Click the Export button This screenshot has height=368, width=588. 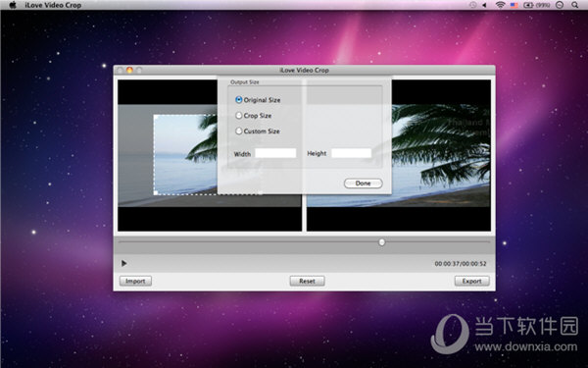471,281
